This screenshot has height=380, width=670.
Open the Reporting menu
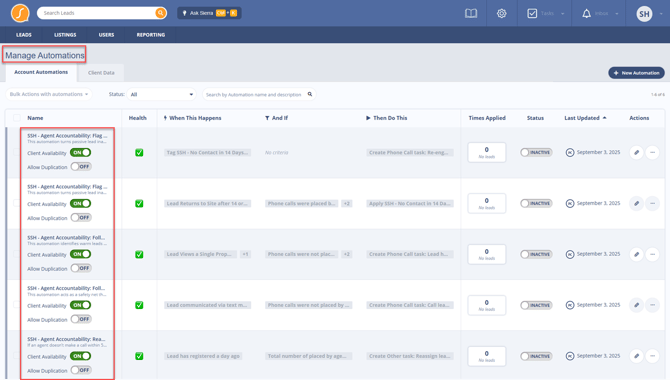151,35
